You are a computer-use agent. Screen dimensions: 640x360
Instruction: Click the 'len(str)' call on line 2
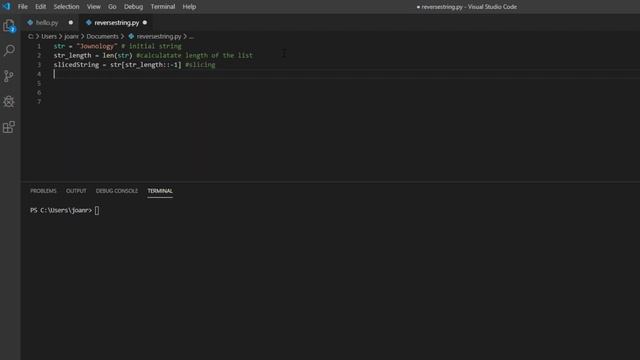pos(118,56)
